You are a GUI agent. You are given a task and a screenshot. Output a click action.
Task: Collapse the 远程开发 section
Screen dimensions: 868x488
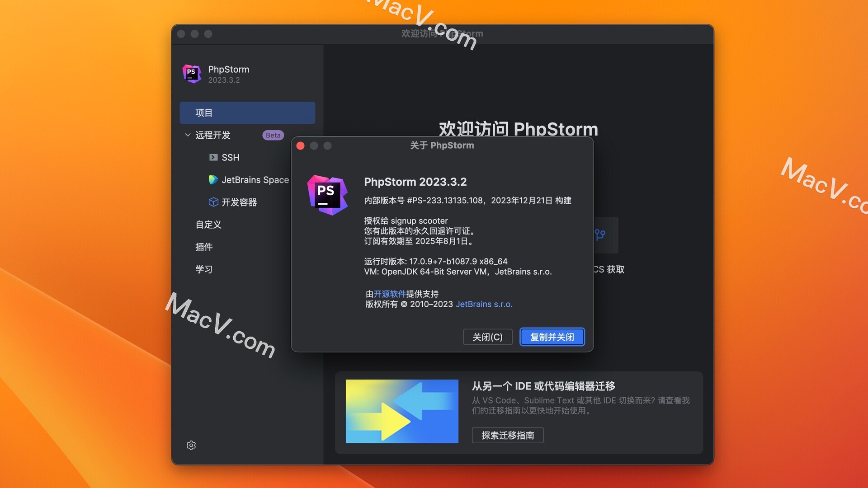tap(187, 135)
